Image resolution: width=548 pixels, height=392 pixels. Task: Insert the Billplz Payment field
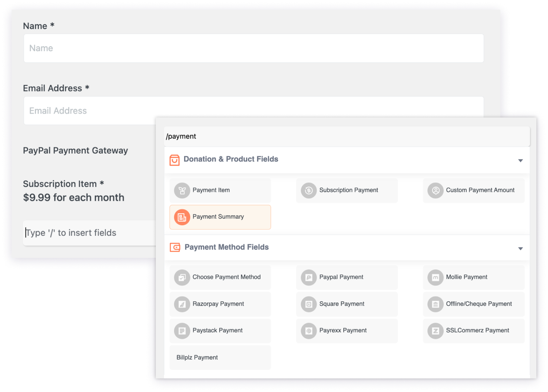click(x=220, y=357)
